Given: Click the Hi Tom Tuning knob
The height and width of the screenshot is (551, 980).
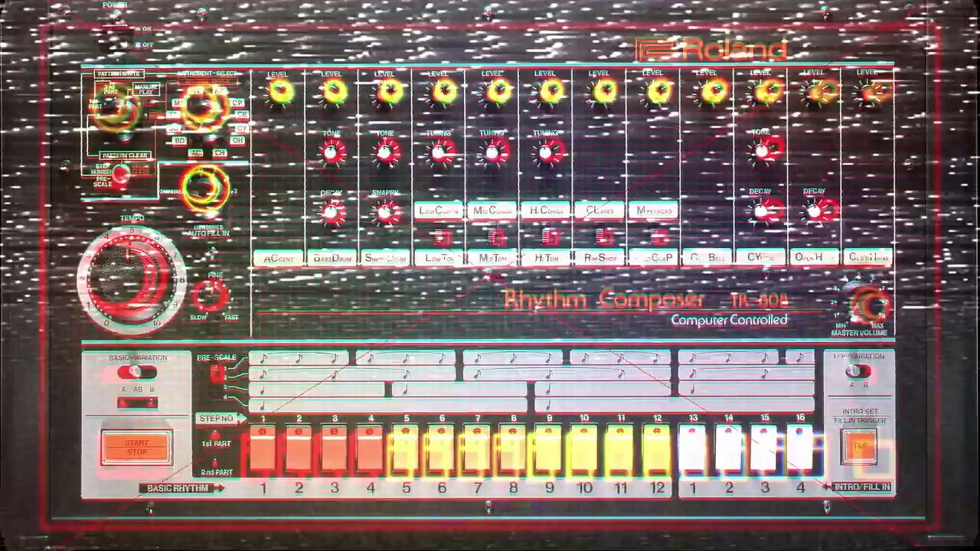Looking at the screenshot, I should [x=548, y=153].
